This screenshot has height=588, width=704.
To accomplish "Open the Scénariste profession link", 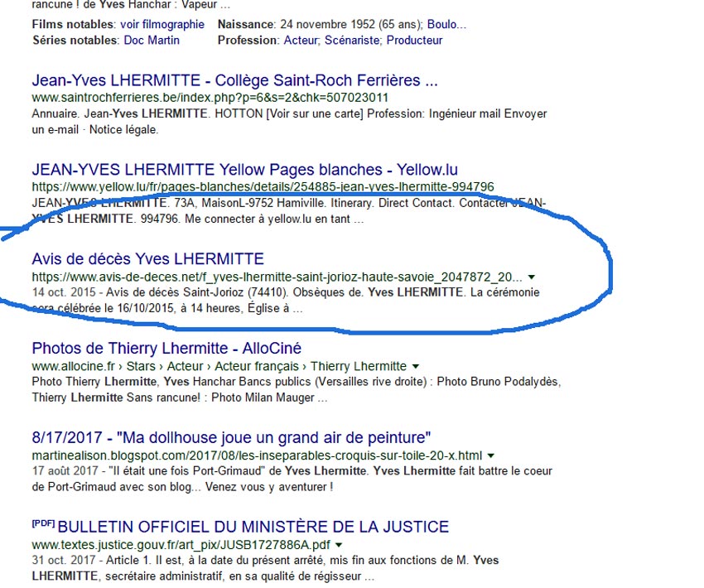I will [353, 41].
